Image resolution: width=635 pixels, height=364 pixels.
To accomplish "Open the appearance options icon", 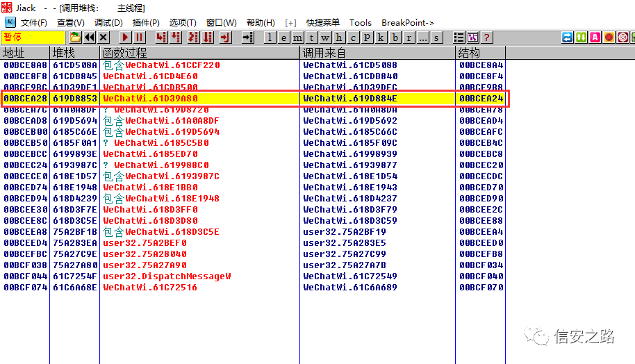I will (472, 38).
